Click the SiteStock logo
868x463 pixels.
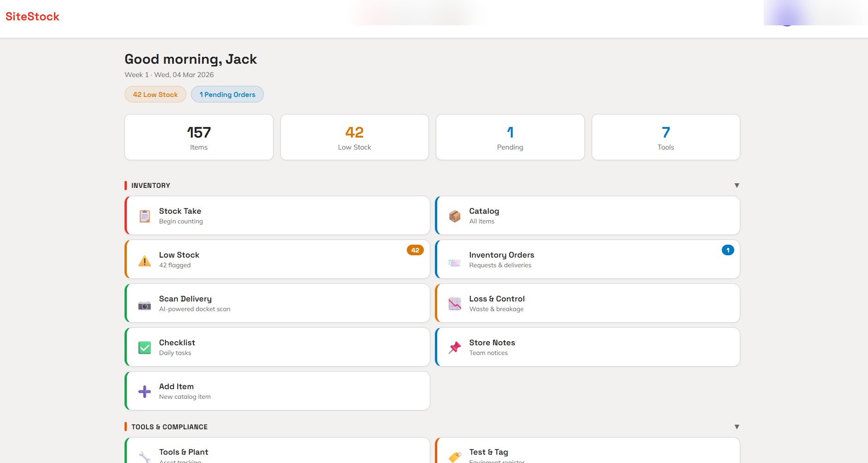coord(32,17)
